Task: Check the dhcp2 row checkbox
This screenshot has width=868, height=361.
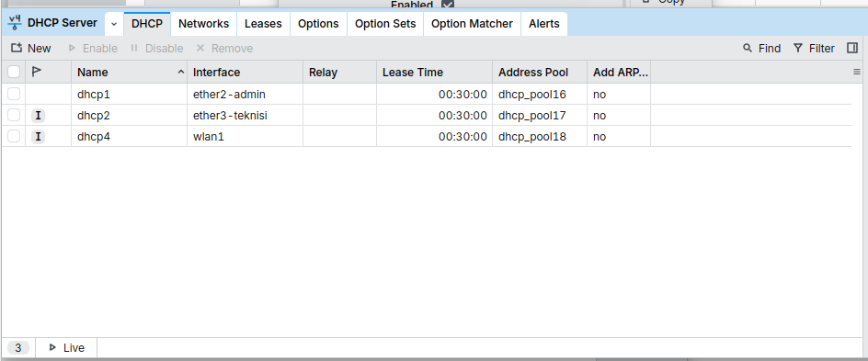Action: (14, 115)
